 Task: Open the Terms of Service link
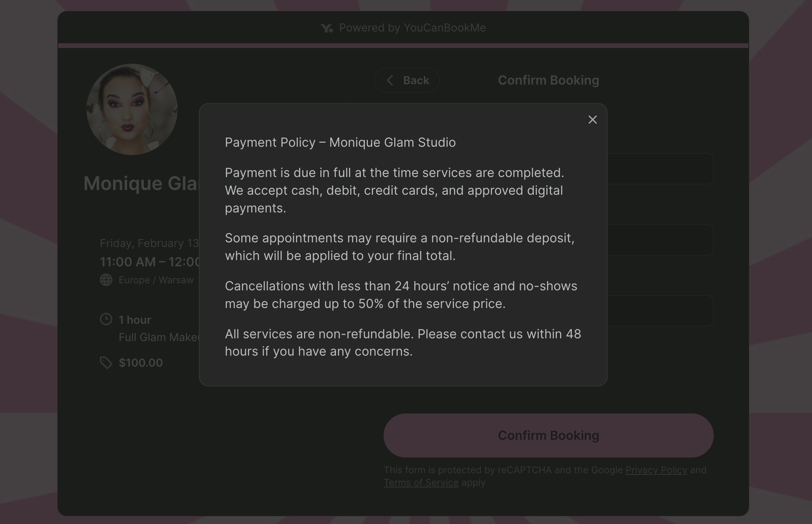[421, 483]
